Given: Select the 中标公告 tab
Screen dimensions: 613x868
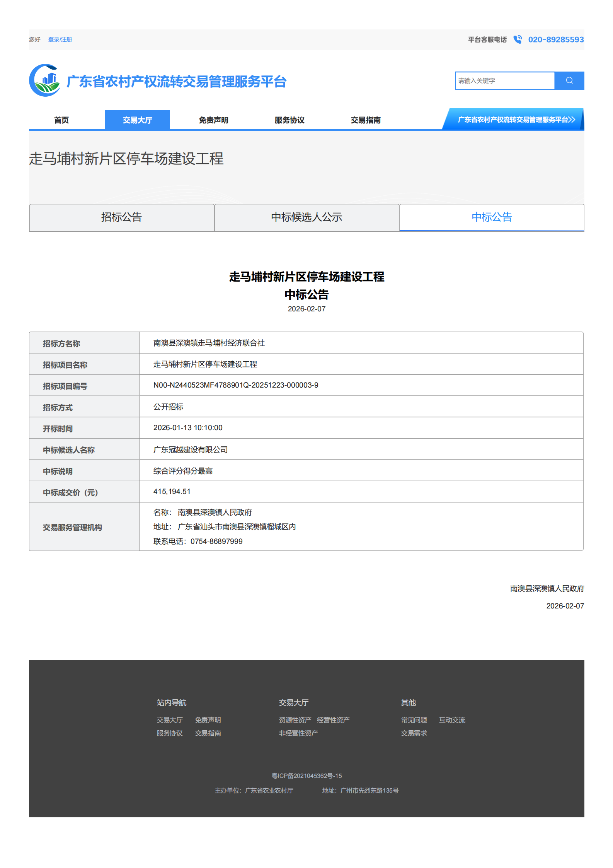Looking at the screenshot, I should pos(491,217).
